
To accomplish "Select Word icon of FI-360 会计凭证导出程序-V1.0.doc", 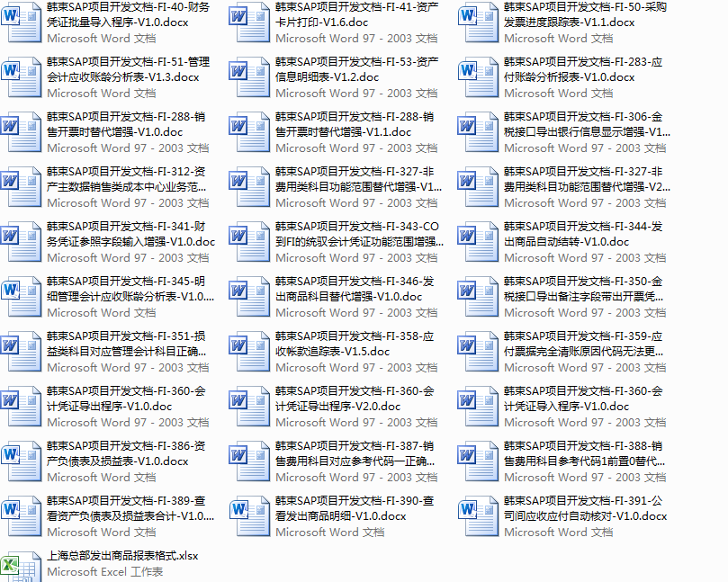I will click(21, 405).
